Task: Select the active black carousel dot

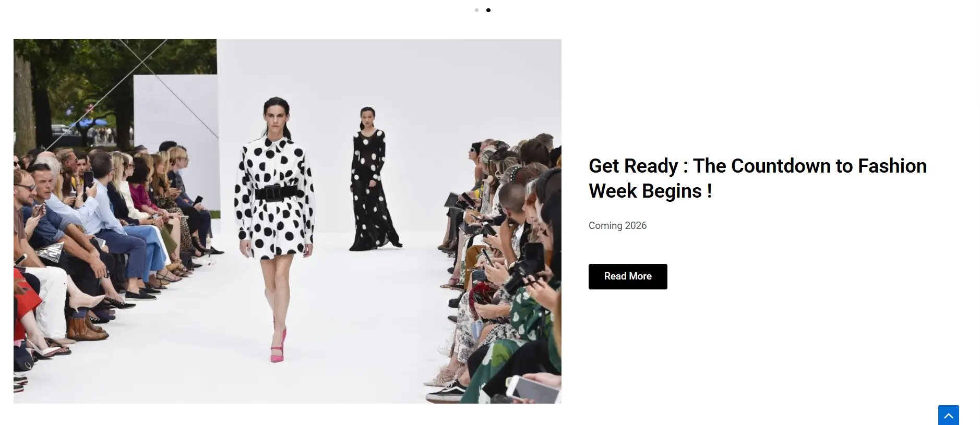Action: click(x=488, y=10)
